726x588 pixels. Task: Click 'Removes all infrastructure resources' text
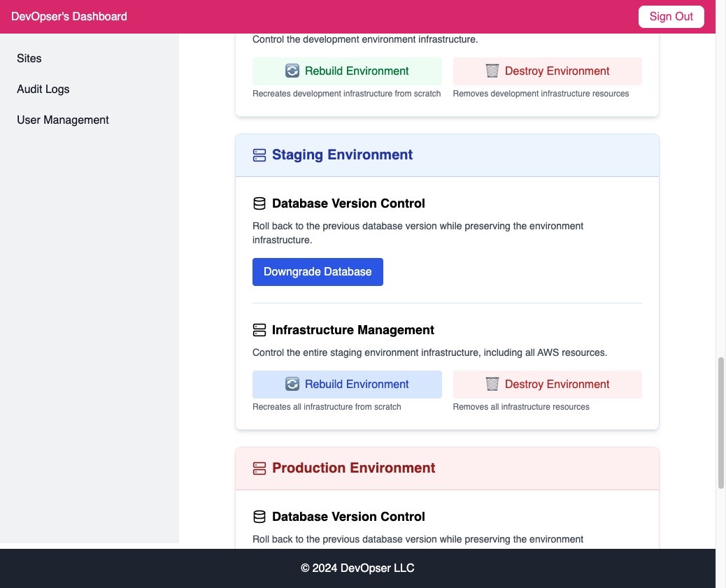[x=521, y=407]
